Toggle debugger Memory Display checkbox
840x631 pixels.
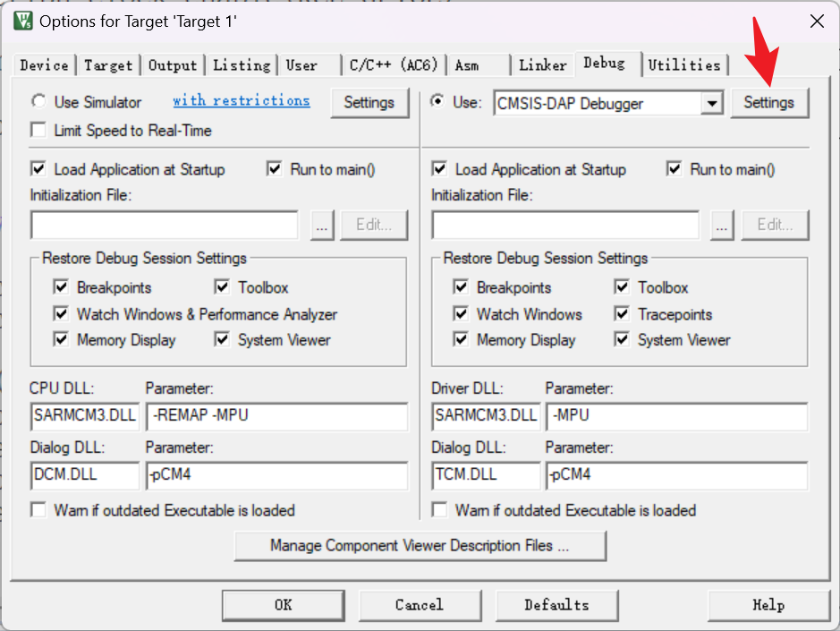(461, 339)
